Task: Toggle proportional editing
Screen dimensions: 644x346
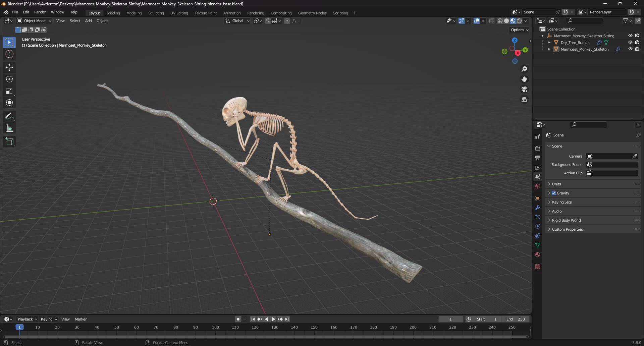Action: point(287,21)
